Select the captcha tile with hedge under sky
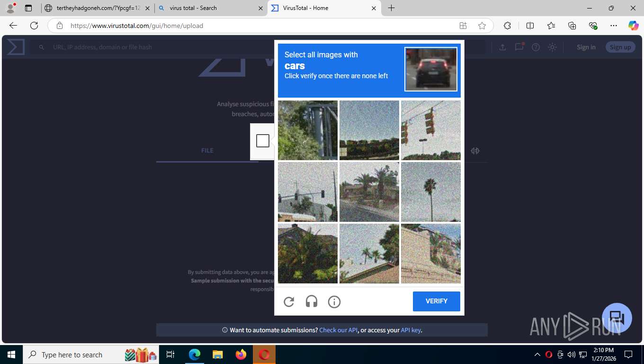The image size is (644, 364). coord(369,130)
